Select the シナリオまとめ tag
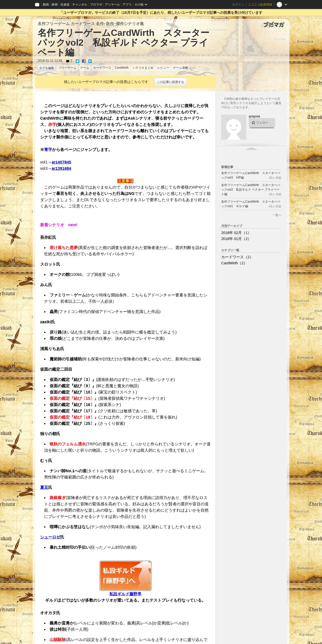Viewport: 322px width, 644px height. point(143,68)
